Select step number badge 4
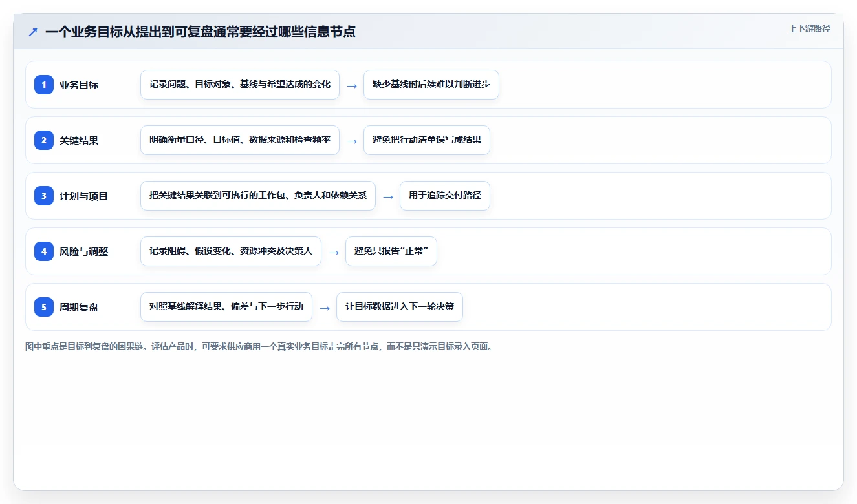The height and width of the screenshot is (504, 857). 44,251
